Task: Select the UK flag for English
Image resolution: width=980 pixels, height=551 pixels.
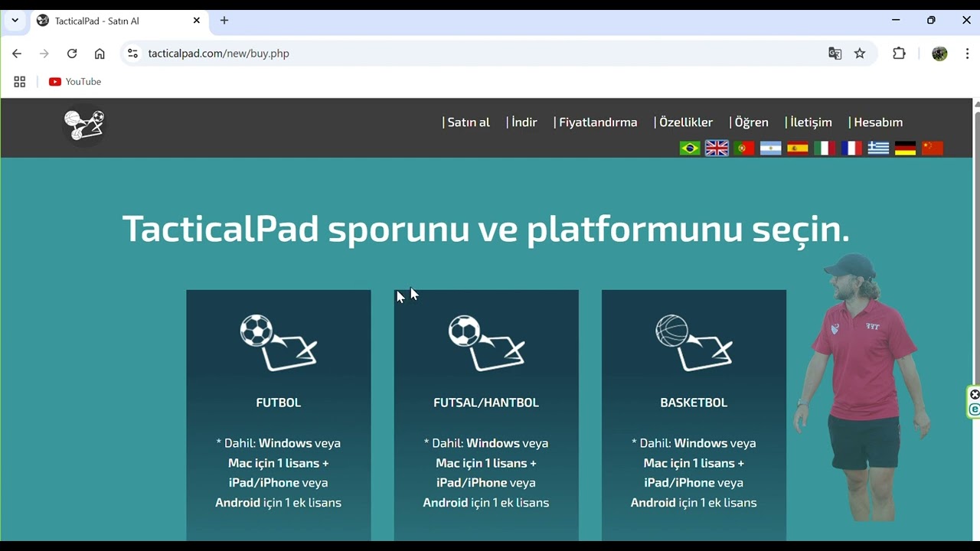Action: 717,148
